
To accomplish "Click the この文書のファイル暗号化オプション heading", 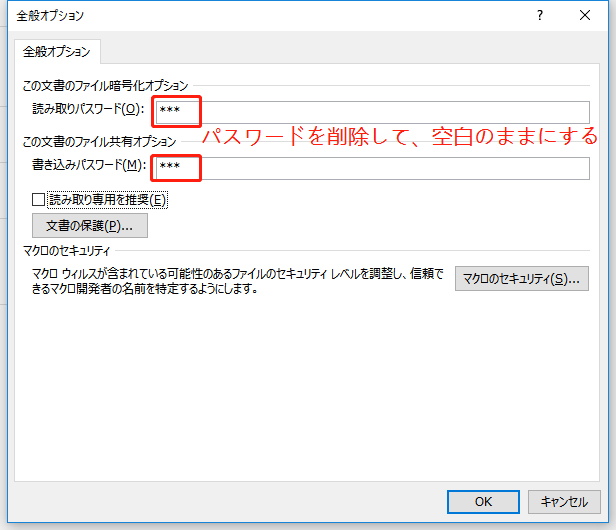I will [105, 86].
